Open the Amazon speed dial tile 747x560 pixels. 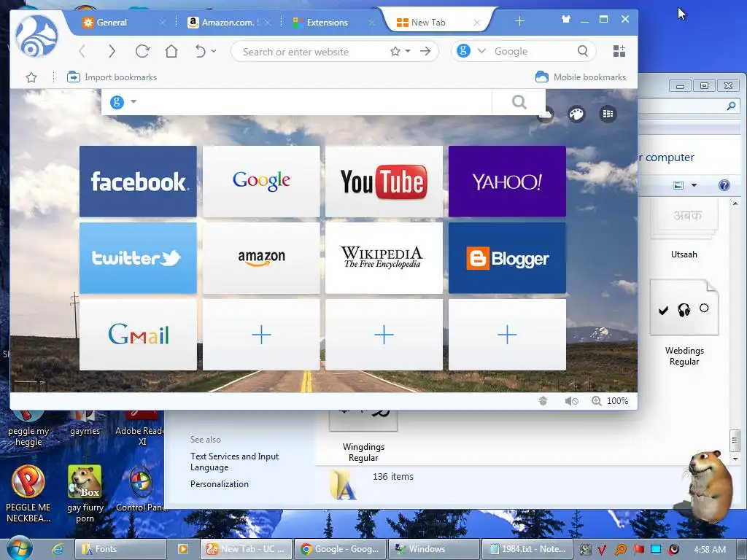(261, 258)
